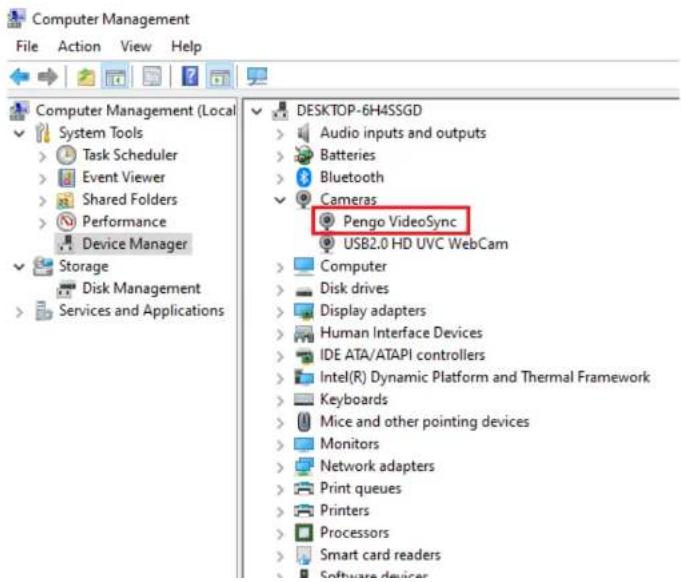Expand the Shared Folders node
681x582 pixels.
[42, 200]
